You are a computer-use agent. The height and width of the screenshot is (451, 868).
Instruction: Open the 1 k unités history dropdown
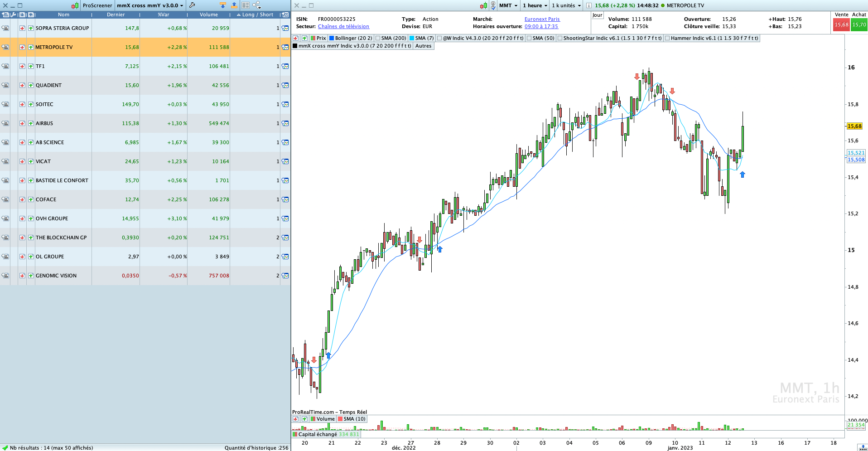(x=566, y=5)
